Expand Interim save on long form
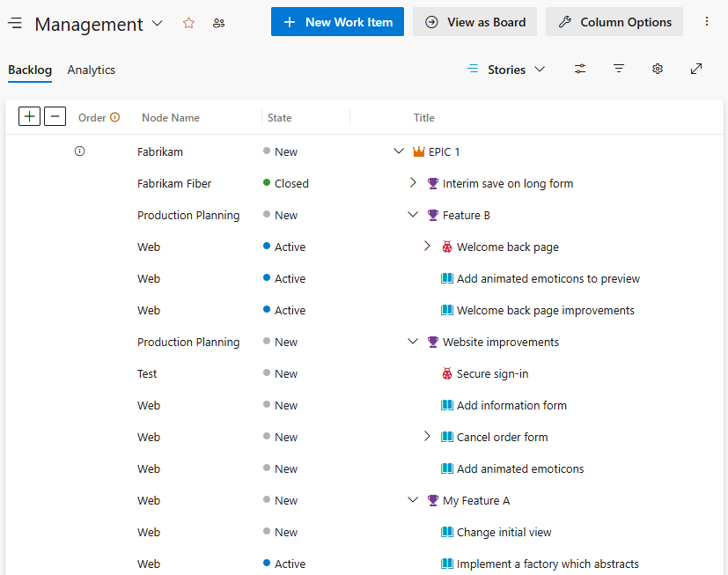Viewport: 728px width, 575px height. click(x=414, y=183)
